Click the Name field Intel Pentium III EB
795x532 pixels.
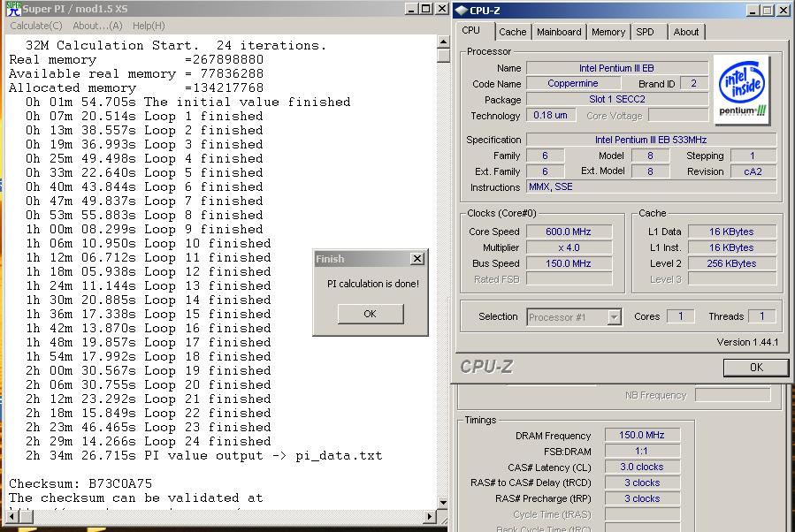click(616, 68)
